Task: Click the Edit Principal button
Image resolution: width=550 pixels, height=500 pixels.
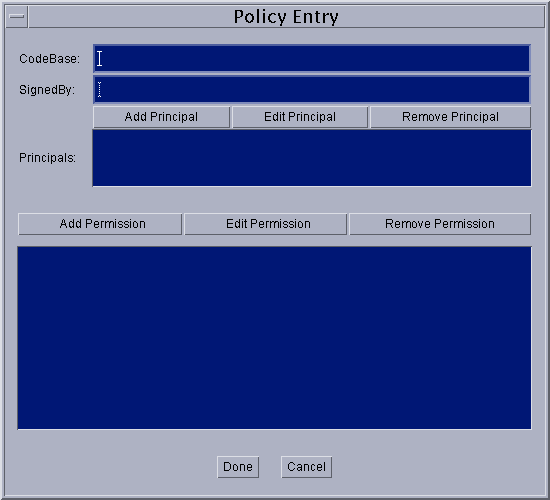Action: (300, 117)
